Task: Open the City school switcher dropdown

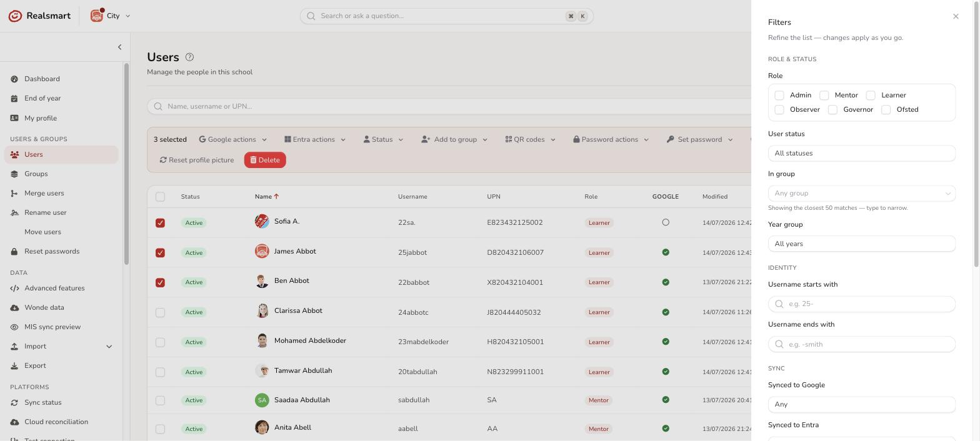Action: tap(111, 16)
